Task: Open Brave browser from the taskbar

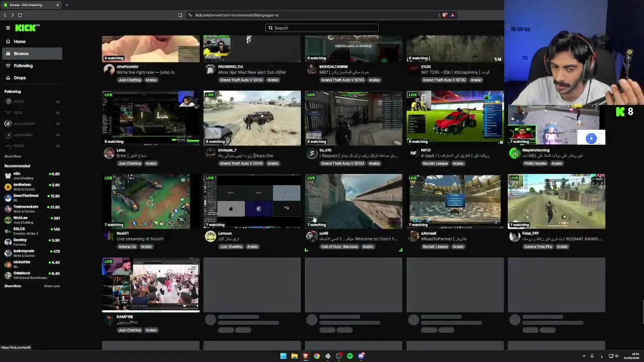Action: tap(305, 356)
